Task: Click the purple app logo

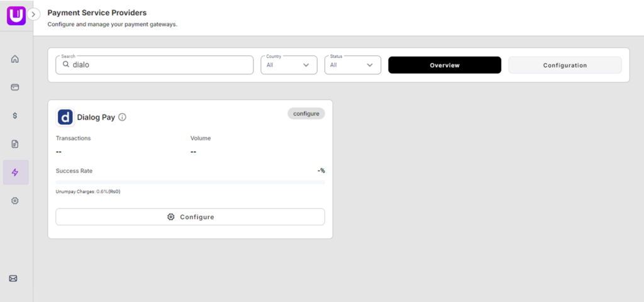Action: click(x=16, y=14)
